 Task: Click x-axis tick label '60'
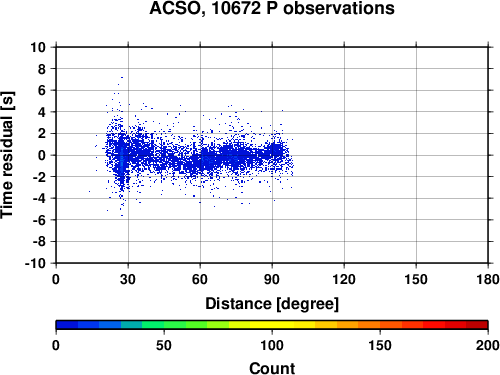point(200,279)
